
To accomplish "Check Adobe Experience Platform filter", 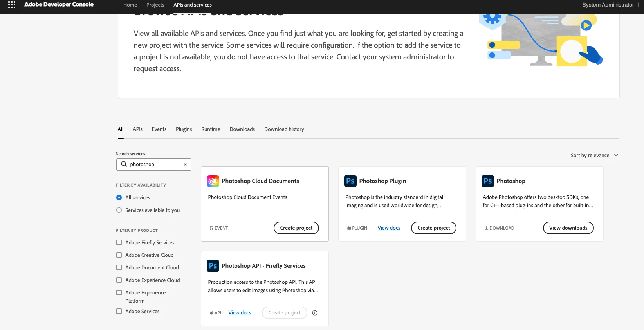I will click(x=119, y=292).
